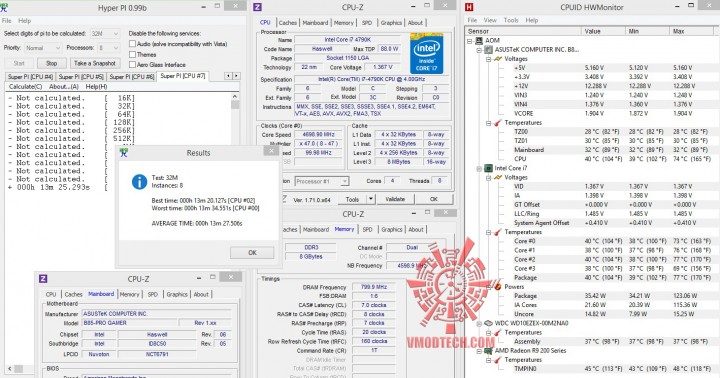This screenshot has height=378, width=720.
Task: Click the HWMonitor red H title icon
Action: pos(469,7)
